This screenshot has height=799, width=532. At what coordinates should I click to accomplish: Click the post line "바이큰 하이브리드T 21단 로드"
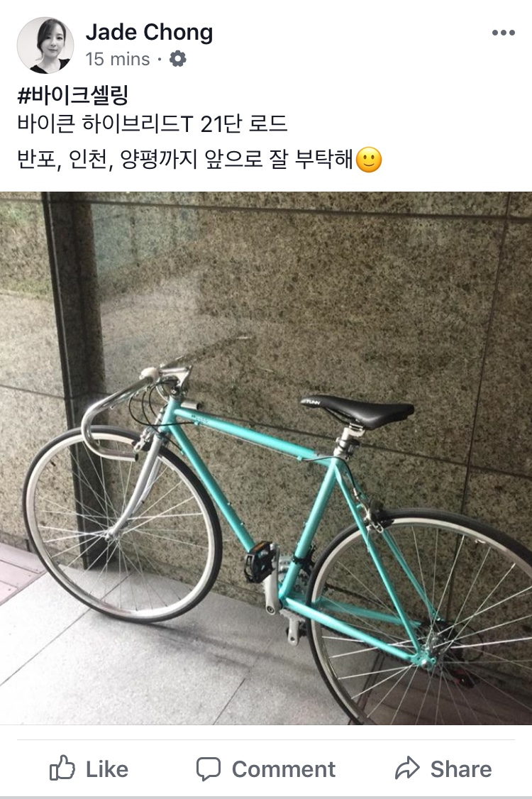point(153,124)
